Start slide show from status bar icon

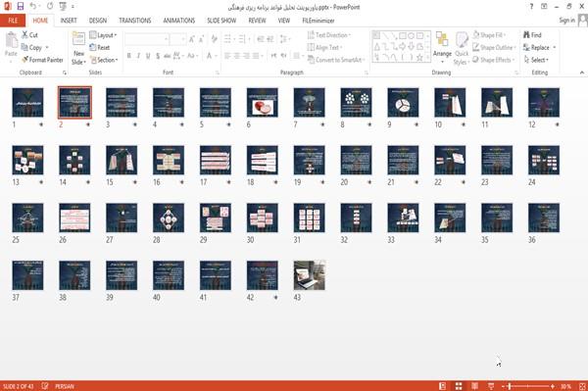click(x=491, y=386)
